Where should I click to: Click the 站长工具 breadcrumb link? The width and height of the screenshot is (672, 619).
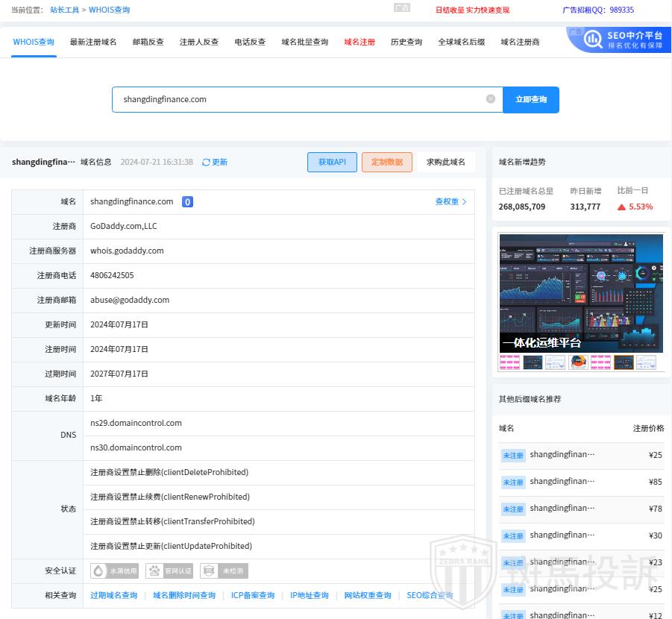click(63, 10)
